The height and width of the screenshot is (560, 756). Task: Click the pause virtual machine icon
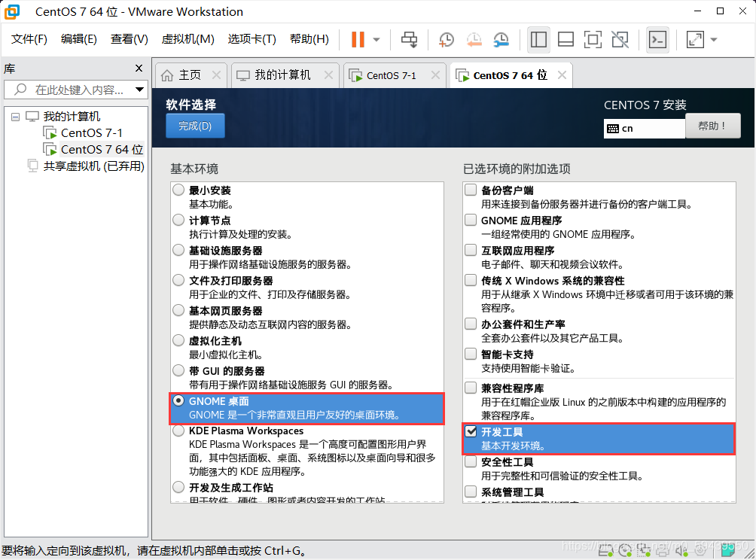358,40
